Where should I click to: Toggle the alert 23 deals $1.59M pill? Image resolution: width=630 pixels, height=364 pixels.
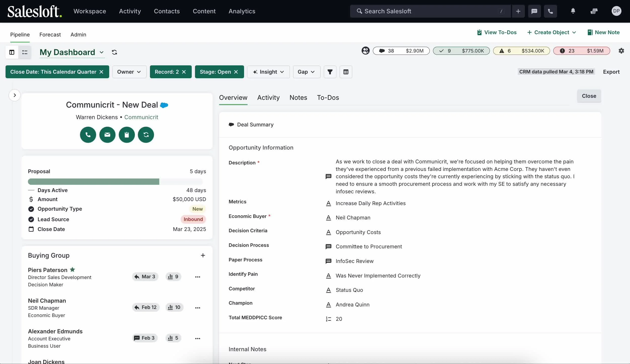582,51
